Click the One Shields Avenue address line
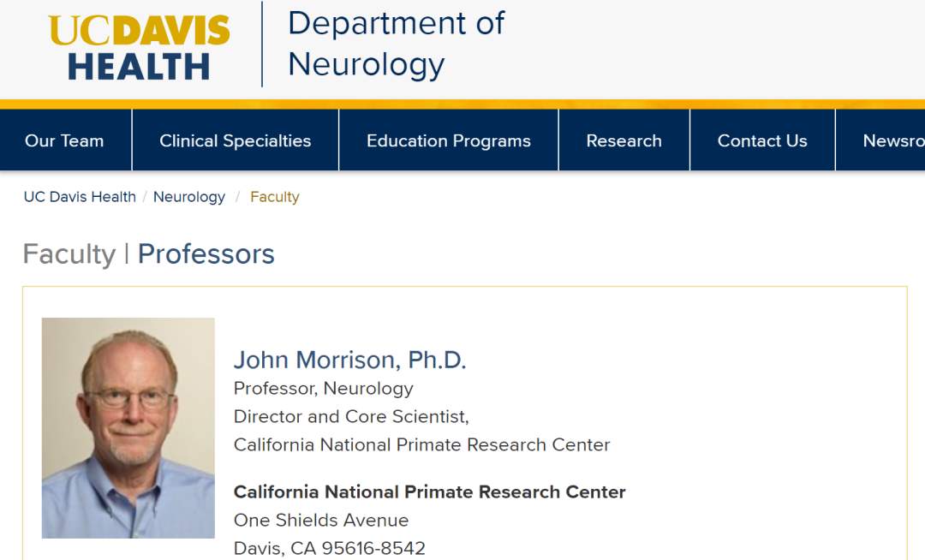The height and width of the screenshot is (560, 925). [321, 521]
